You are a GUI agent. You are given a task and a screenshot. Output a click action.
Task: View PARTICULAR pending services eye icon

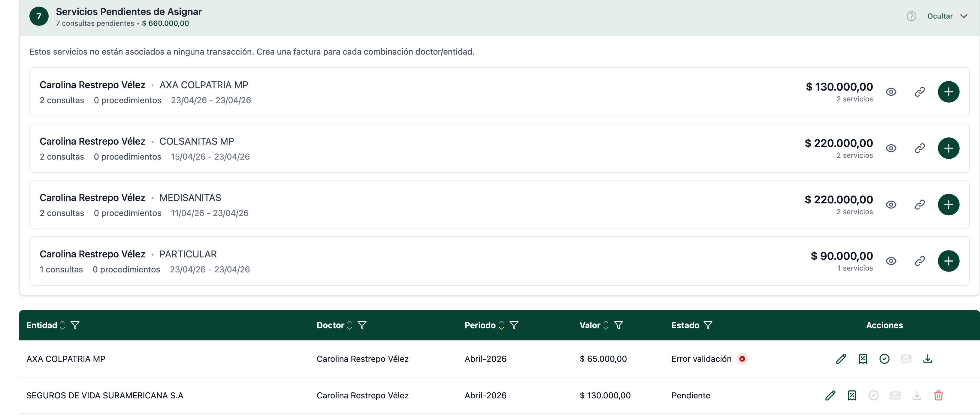coord(891,261)
